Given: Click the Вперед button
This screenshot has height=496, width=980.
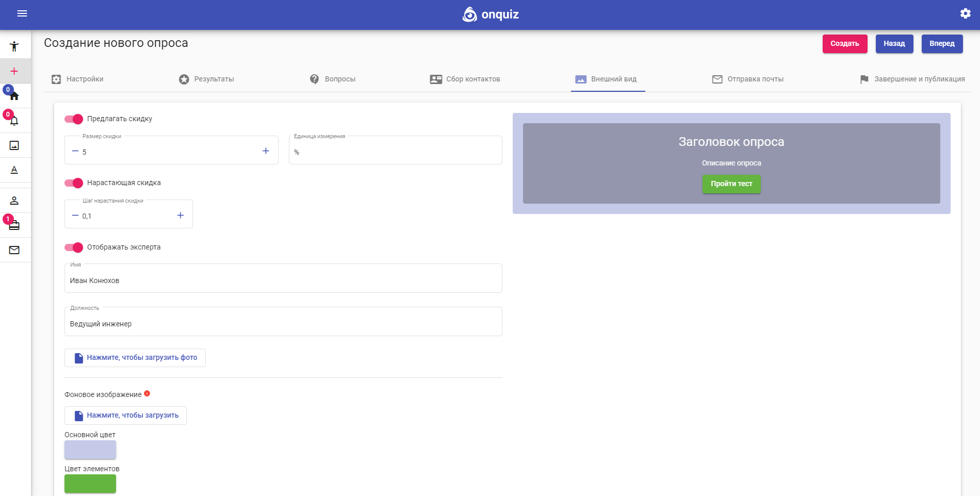Looking at the screenshot, I should (x=942, y=44).
